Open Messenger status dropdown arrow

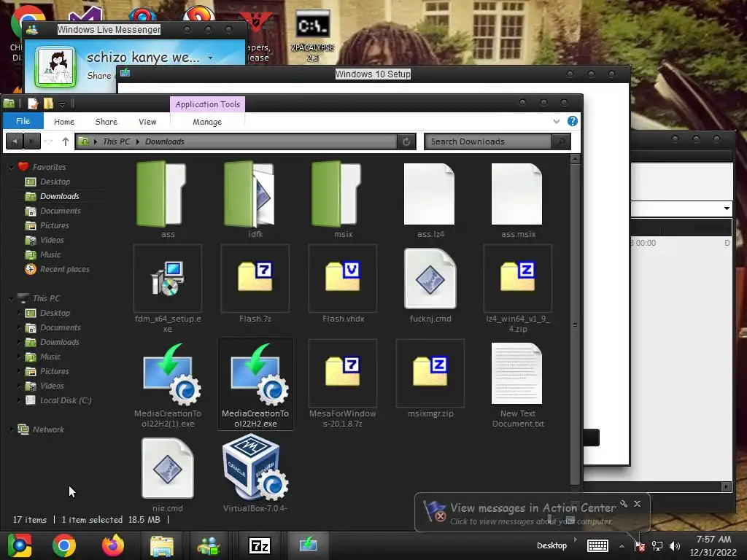210,58
